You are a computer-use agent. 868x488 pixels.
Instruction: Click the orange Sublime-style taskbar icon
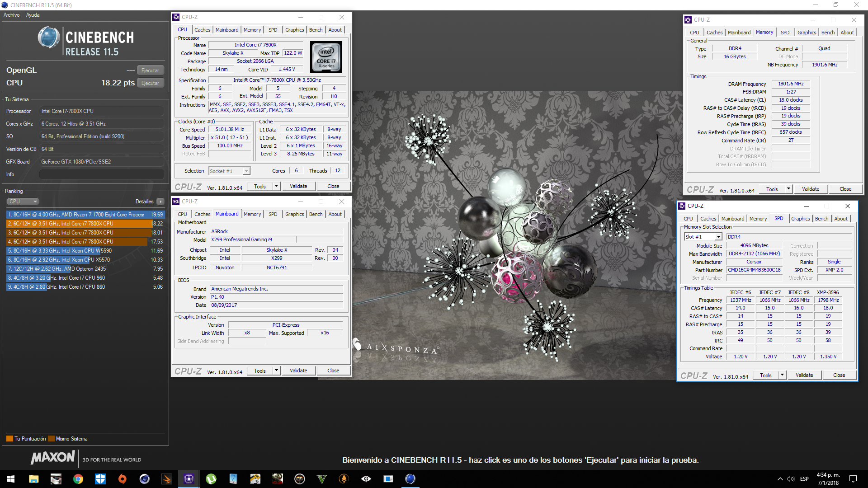coord(167,479)
